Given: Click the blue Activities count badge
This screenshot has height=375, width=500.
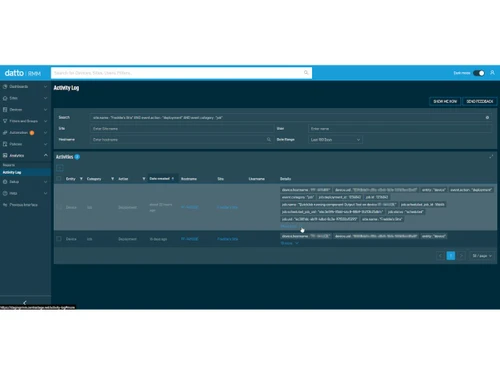Looking at the screenshot, I should [x=77, y=157].
